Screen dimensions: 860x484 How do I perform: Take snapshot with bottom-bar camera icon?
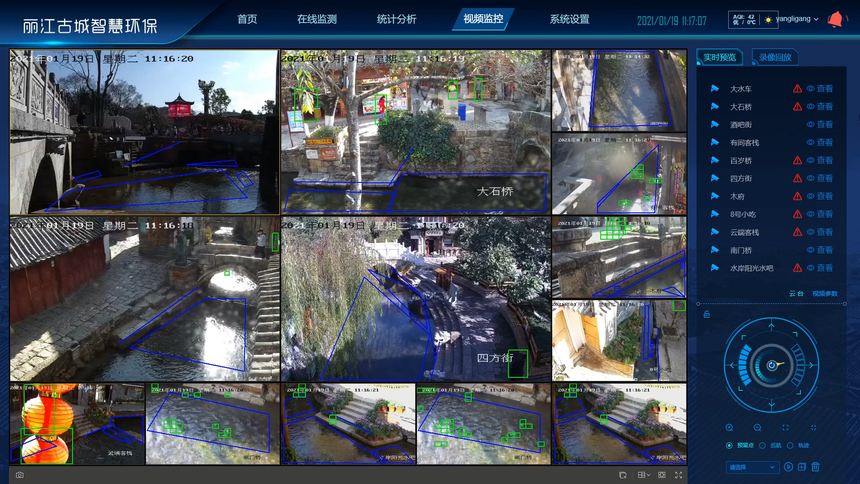tap(20, 475)
